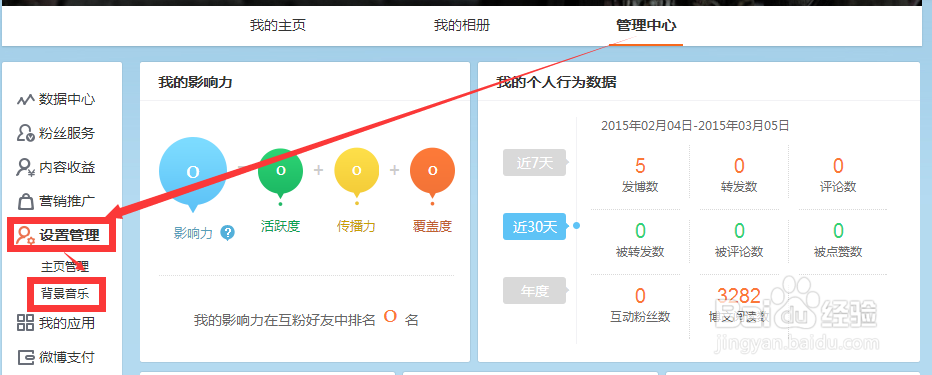The height and width of the screenshot is (375, 932).
Task: Click the 活跃度 label
Action: click(x=281, y=226)
